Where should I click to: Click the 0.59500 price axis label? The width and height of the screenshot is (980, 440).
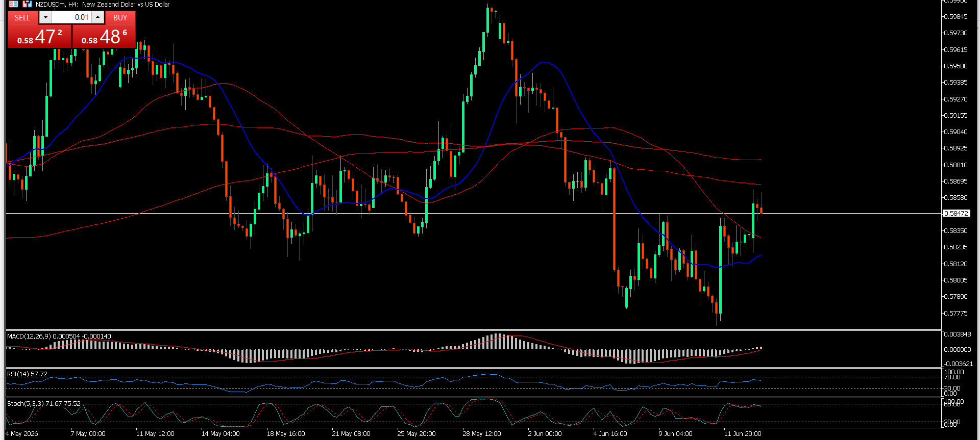coord(955,66)
